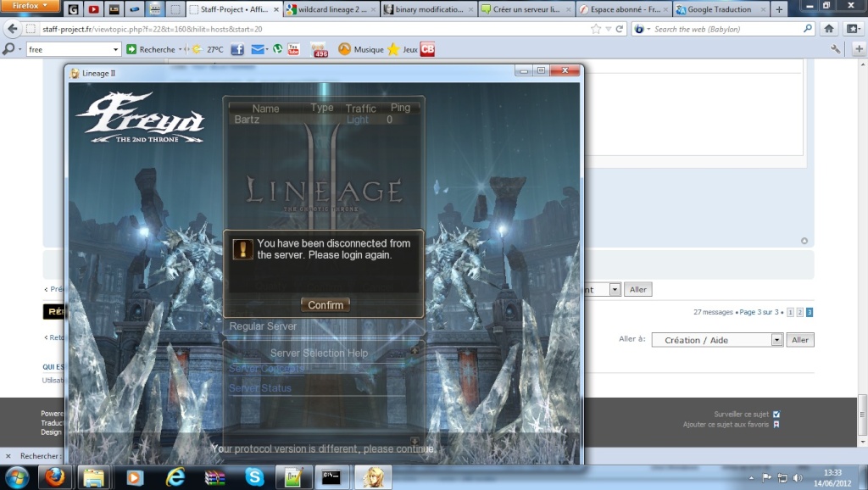The width and height of the screenshot is (868, 490).
Task: Open Server Concepts link in Lineage II help
Action: pos(266,368)
